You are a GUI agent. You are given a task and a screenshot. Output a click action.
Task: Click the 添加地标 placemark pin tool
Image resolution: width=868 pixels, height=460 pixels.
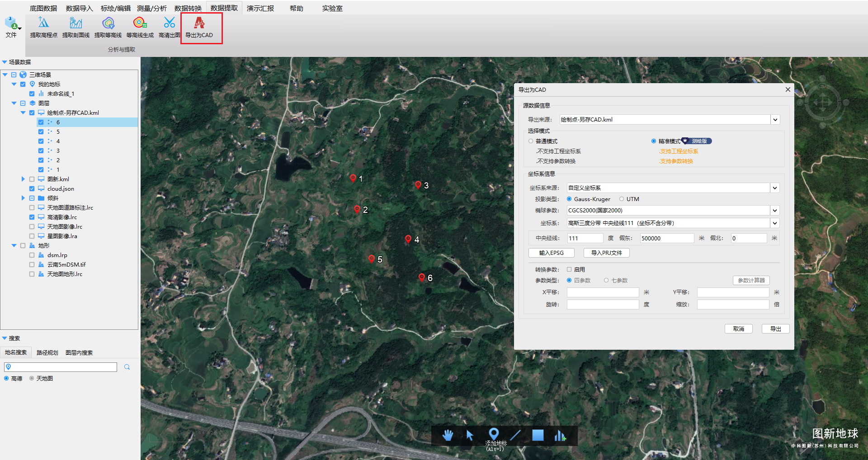click(x=494, y=434)
